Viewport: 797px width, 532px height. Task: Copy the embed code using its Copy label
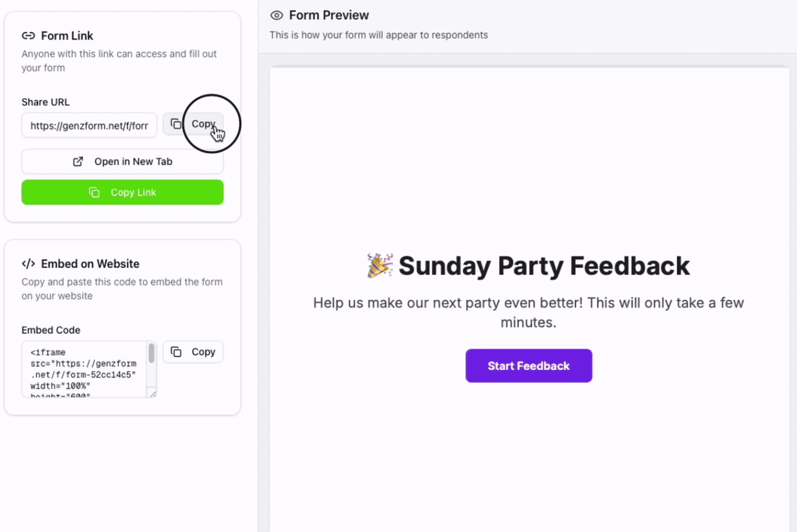click(203, 352)
